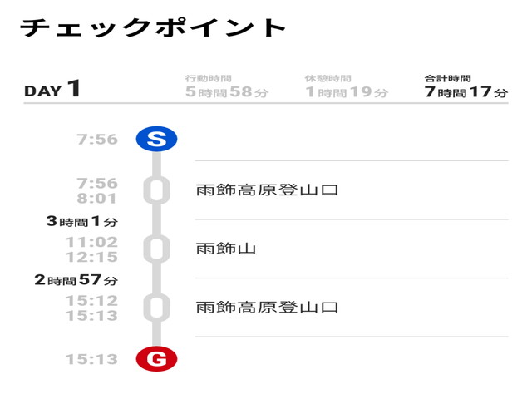Click the チェックポイント title
The height and width of the screenshot is (399, 532).
[x=153, y=27]
